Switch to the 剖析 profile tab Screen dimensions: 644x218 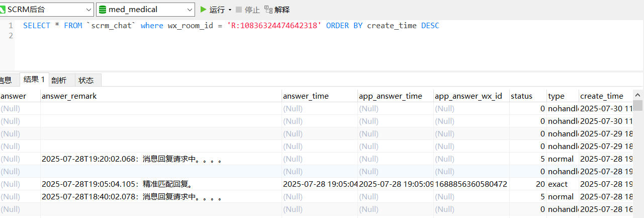coord(59,80)
